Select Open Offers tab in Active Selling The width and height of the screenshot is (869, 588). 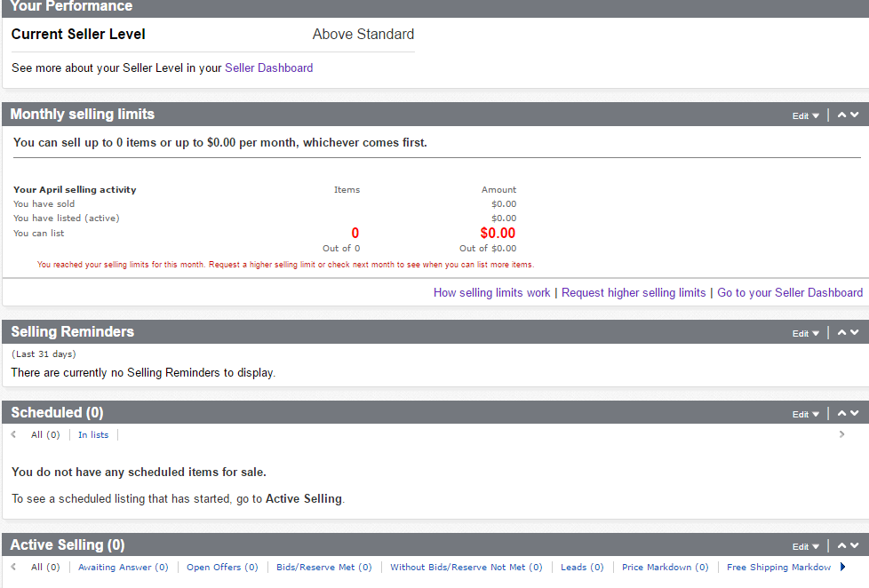click(x=222, y=567)
